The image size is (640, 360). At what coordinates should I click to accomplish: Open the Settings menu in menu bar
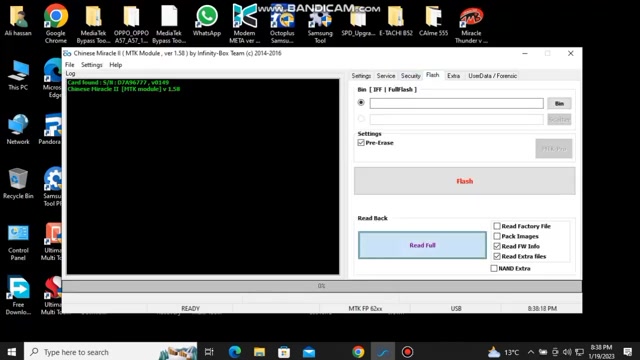[x=91, y=65]
